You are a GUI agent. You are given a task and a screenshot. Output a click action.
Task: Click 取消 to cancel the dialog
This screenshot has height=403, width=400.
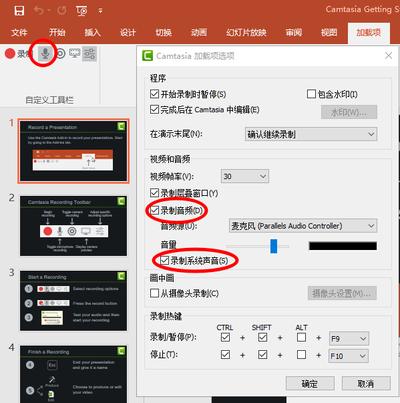pyautogui.click(x=366, y=384)
